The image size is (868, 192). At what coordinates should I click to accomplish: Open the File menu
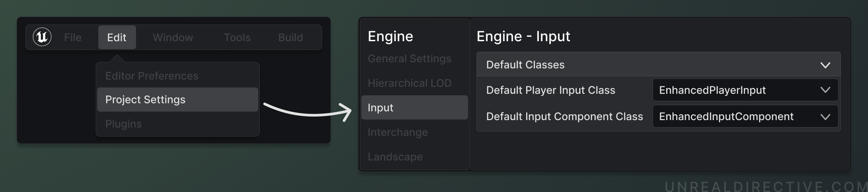pyautogui.click(x=72, y=38)
